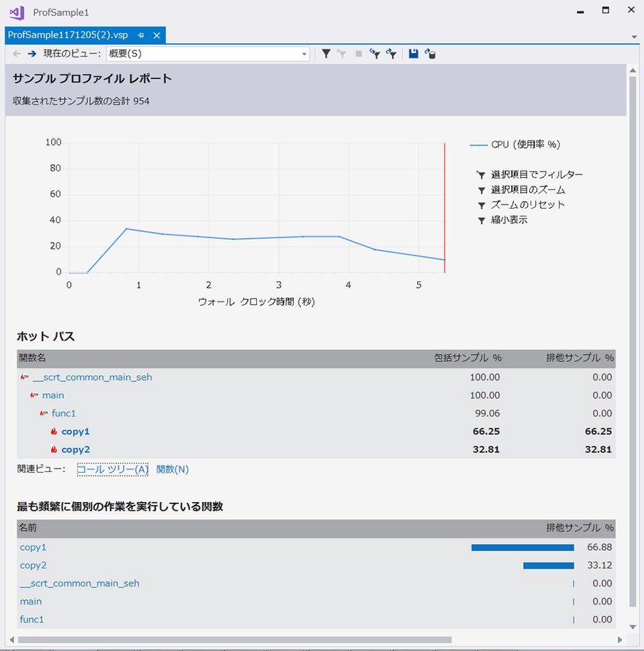This screenshot has height=651, width=644.
Task: Toggle the pin icon on the ProfSample1171205(2).vsp tab
Action: (141, 35)
